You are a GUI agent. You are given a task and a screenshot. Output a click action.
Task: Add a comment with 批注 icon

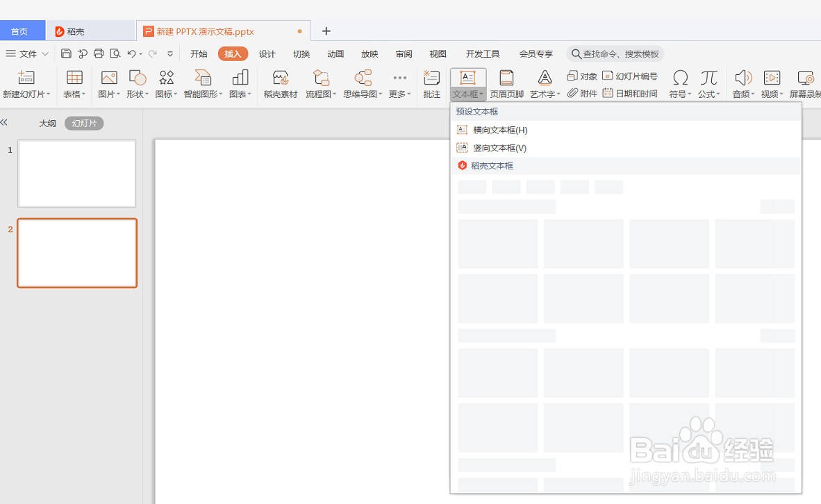click(x=431, y=78)
